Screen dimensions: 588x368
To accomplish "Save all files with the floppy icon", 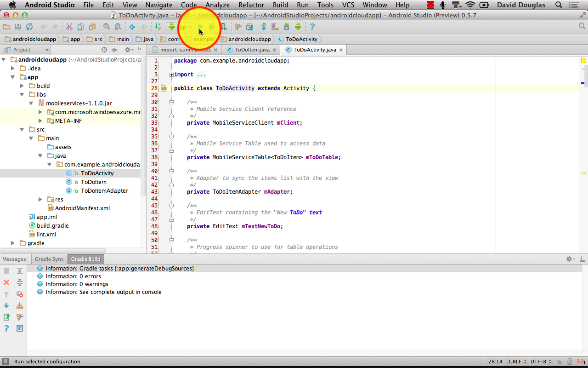I will 17,27.
